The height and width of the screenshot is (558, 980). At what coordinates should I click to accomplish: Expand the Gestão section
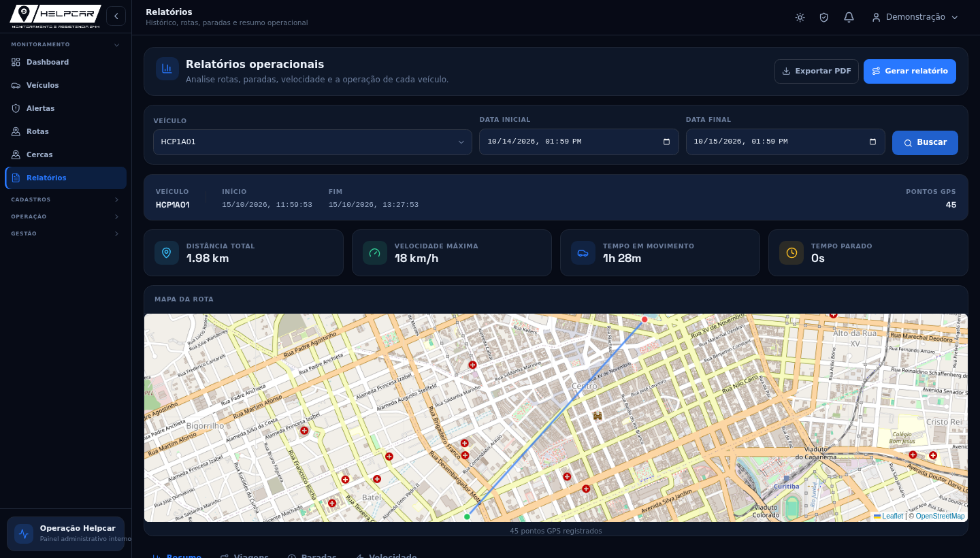(65, 233)
